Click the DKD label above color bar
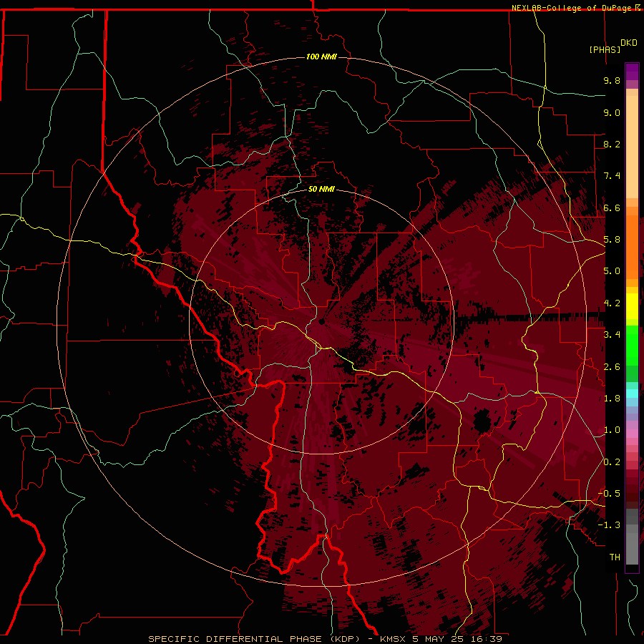Image resolution: width=644 pixels, height=644 pixels. tap(629, 43)
